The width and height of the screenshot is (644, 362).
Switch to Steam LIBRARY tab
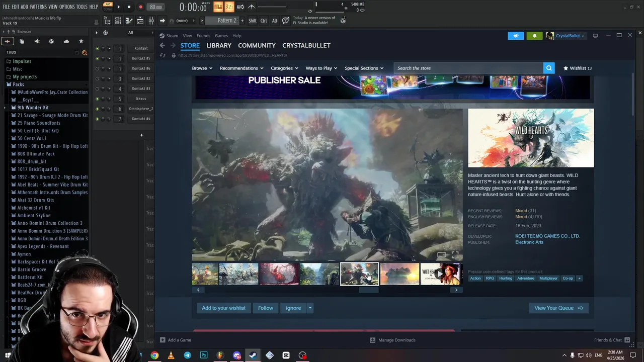(x=219, y=45)
